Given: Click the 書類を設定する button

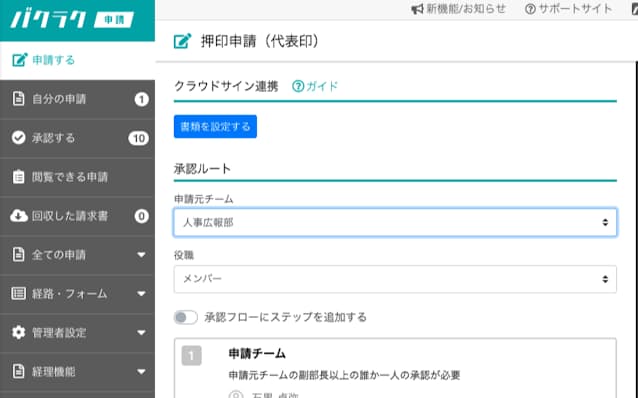Looking at the screenshot, I should pos(215,127).
